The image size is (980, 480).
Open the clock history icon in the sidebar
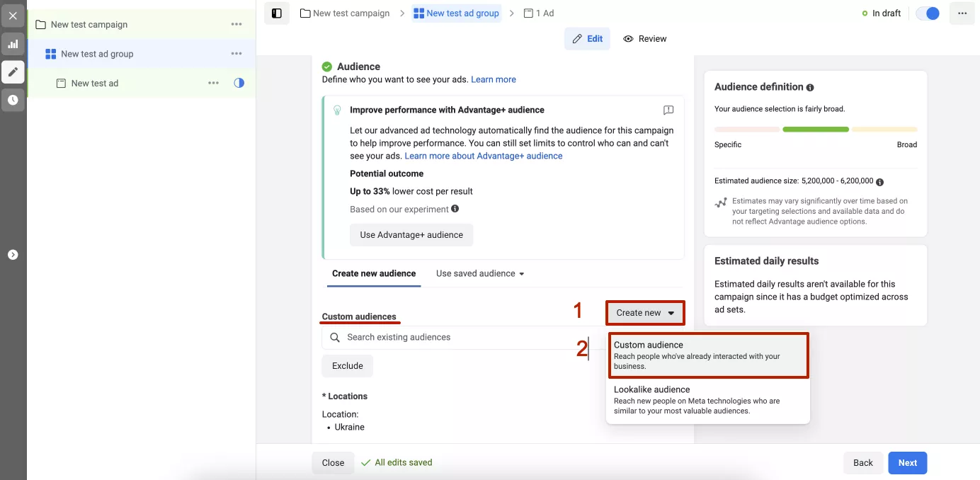(x=13, y=100)
